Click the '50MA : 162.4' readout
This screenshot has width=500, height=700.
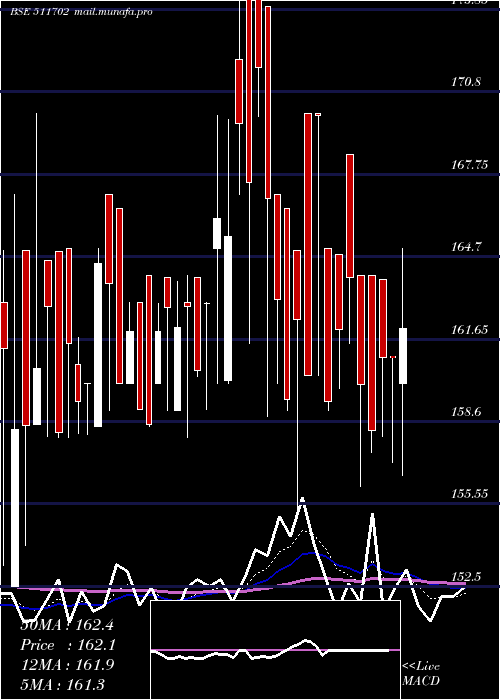tap(67, 625)
